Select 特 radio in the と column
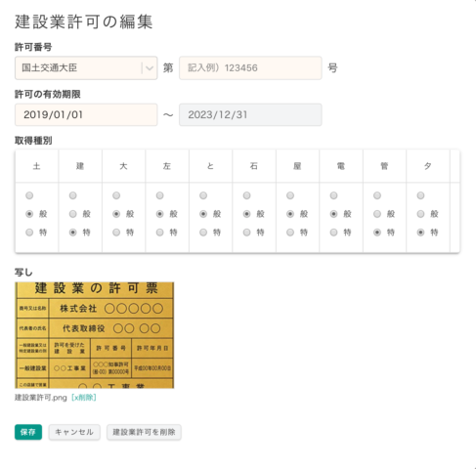The width and height of the screenshot is (476, 469). [x=203, y=233]
